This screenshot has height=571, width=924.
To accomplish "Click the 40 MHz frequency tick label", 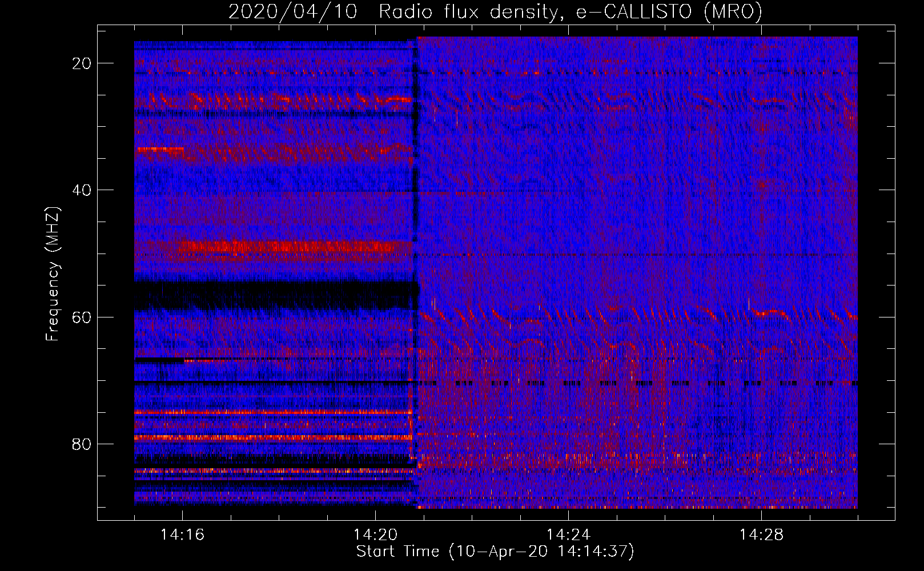I will [82, 190].
